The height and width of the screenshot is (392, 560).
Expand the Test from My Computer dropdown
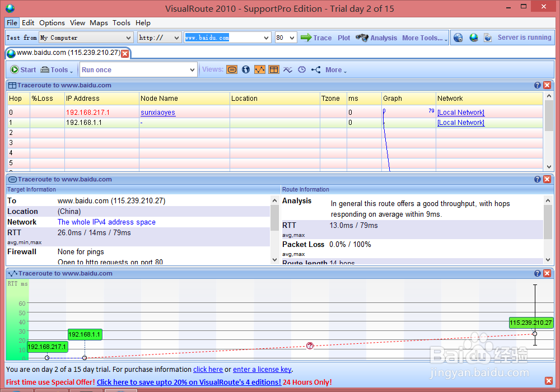(128, 38)
